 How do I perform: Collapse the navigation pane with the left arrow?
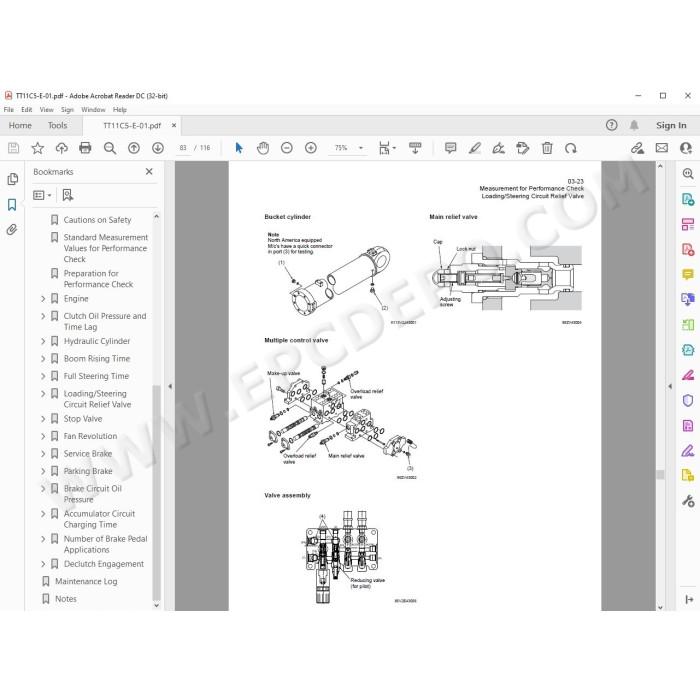click(170, 386)
